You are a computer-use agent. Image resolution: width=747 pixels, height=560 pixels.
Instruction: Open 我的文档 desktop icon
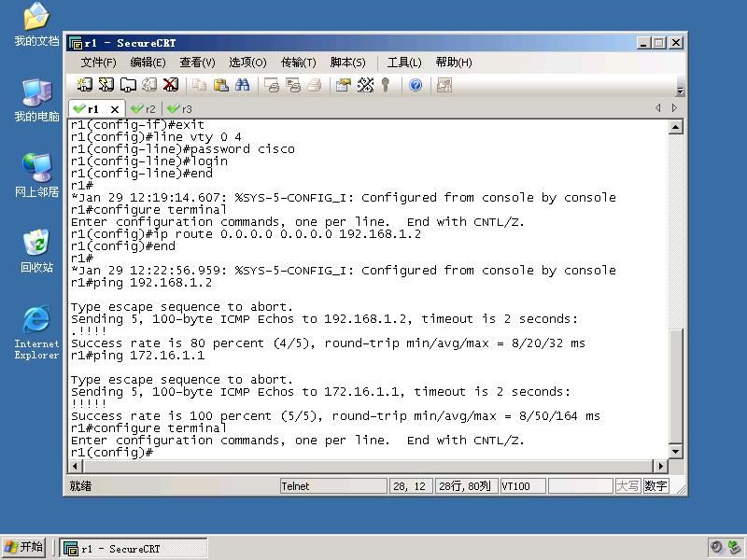tap(36, 25)
